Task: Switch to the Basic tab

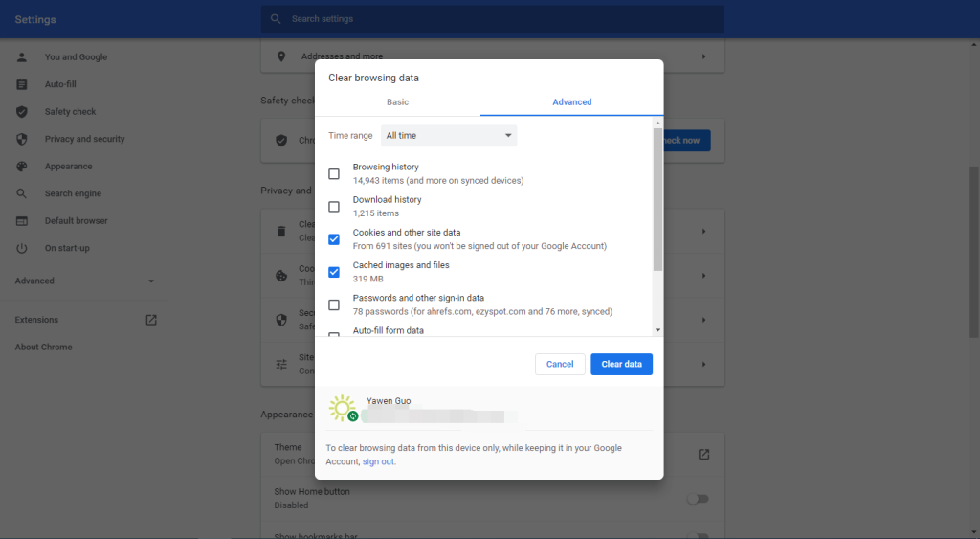Action: (x=397, y=101)
